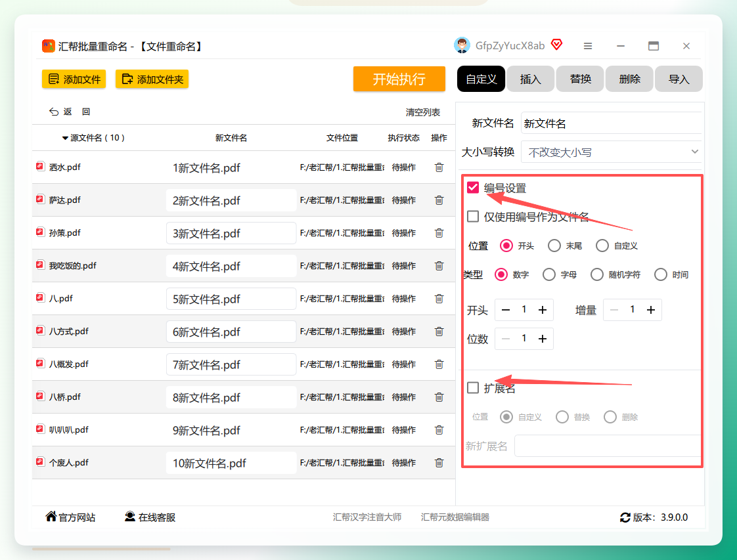Click the refresh icon beside 版本
Screen dimensions: 737x560
coord(625,517)
